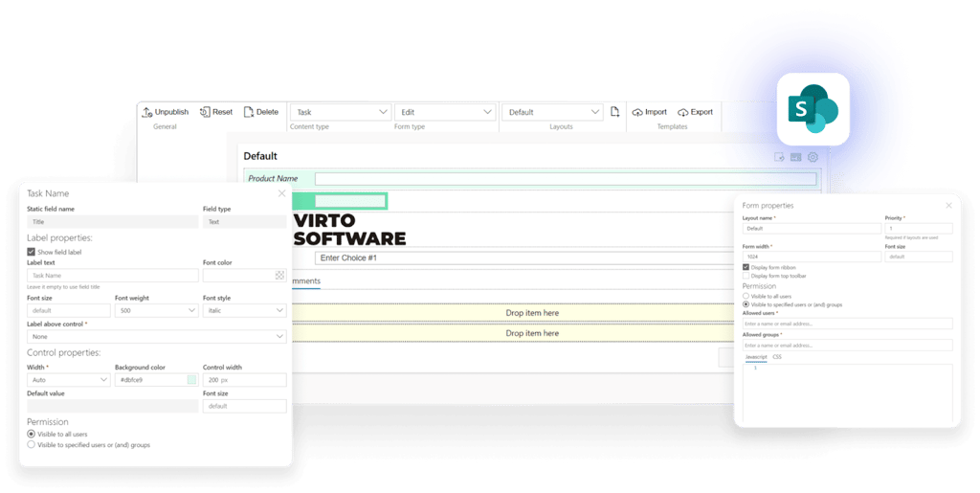980x493 pixels.
Task: Click the Virto Software logo image
Action: (x=350, y=230)
